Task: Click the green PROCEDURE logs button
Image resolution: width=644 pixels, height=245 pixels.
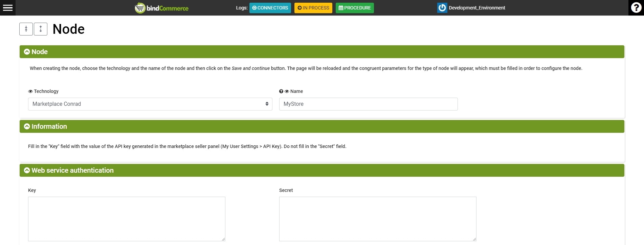Action: pos(355,8)
